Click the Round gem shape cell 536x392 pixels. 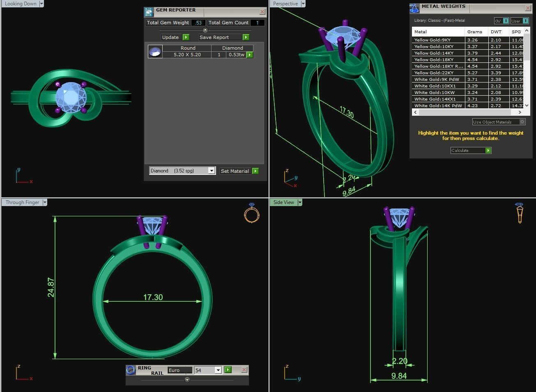pos(188,48)
